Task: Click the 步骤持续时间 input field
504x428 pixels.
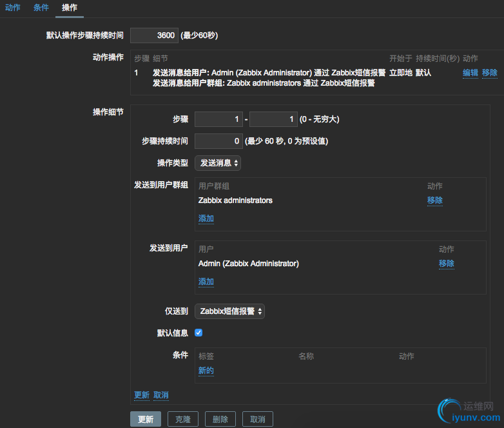Action: pos(218,141)
